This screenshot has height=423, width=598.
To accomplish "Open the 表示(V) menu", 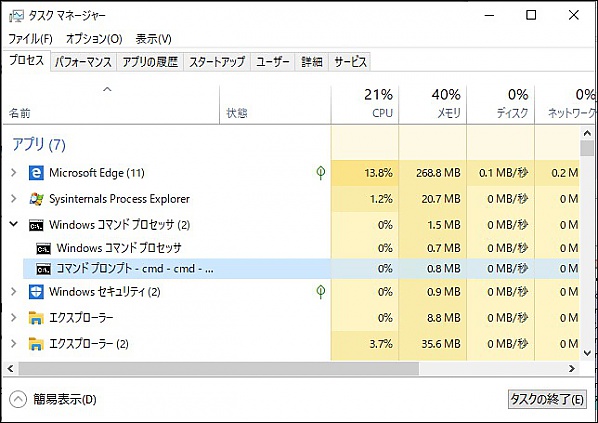I will [153, 39].
